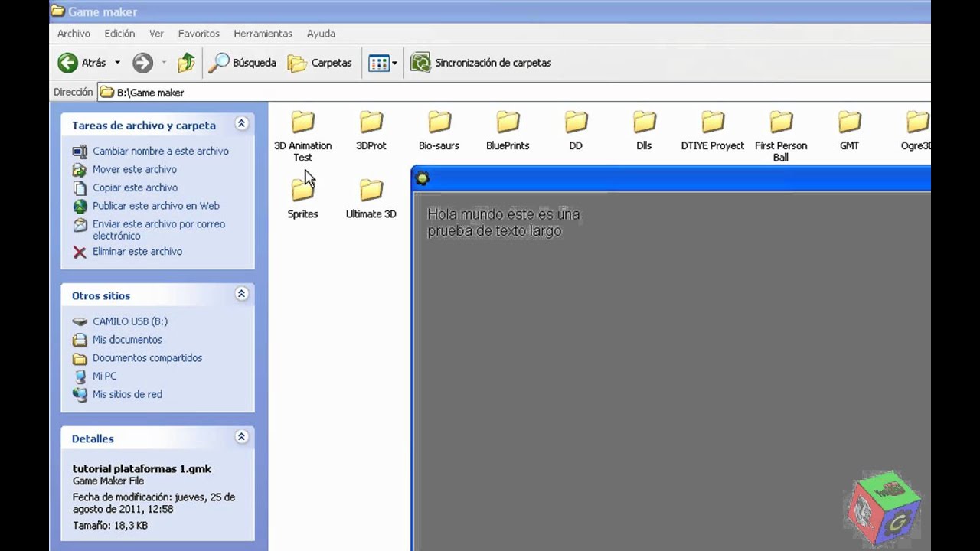
Task: Select the GMT folder
Action: 849,129
